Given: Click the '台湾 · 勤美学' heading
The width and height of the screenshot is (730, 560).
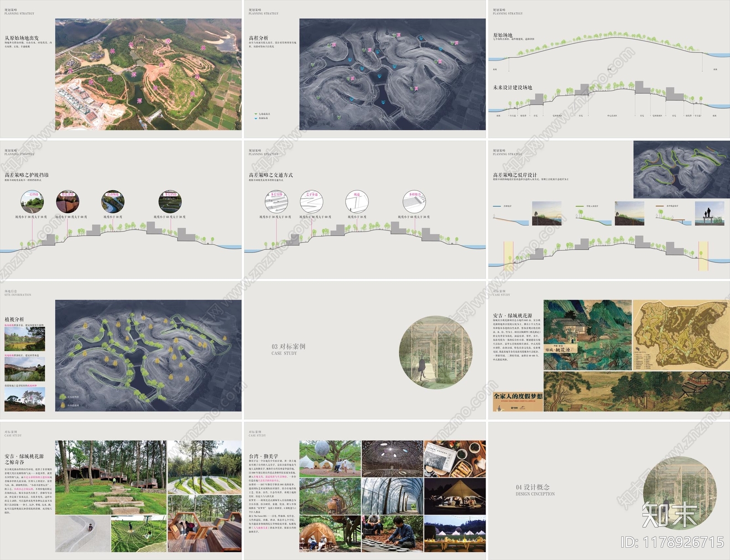Looking at the screenshot, I should tap(263, 456).
